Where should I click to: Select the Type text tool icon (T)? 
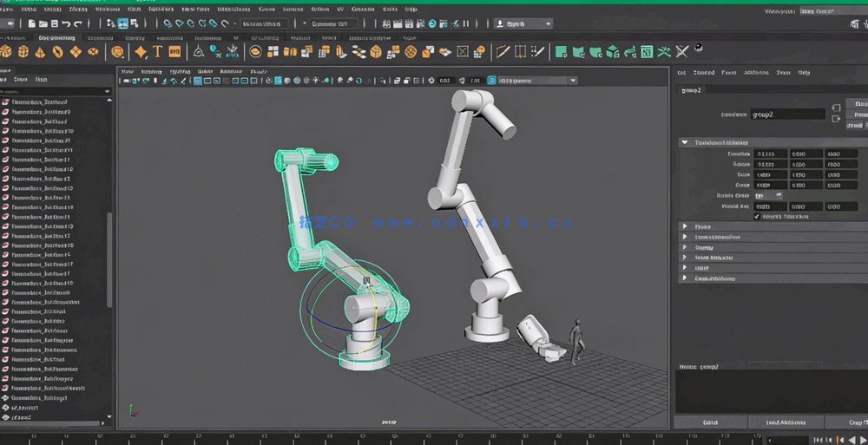(x=158, y=52)
